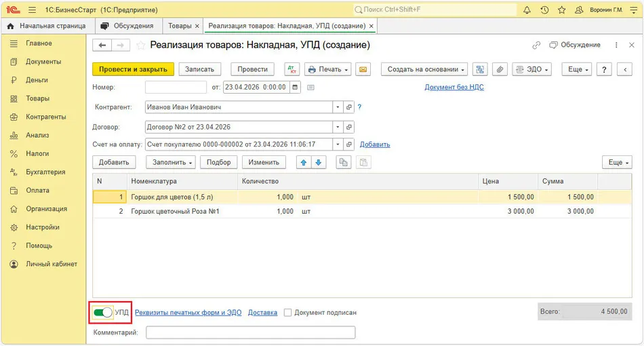
Task: Paste rows icon in table toolbar
Action: pyautogui.click(x=363, y=162)
